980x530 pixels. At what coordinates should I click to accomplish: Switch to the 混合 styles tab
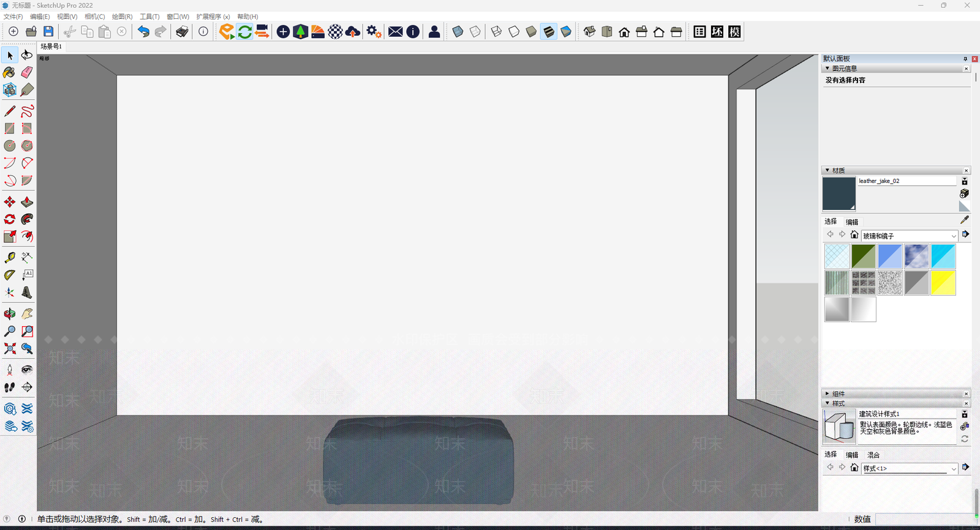point(873,455)
